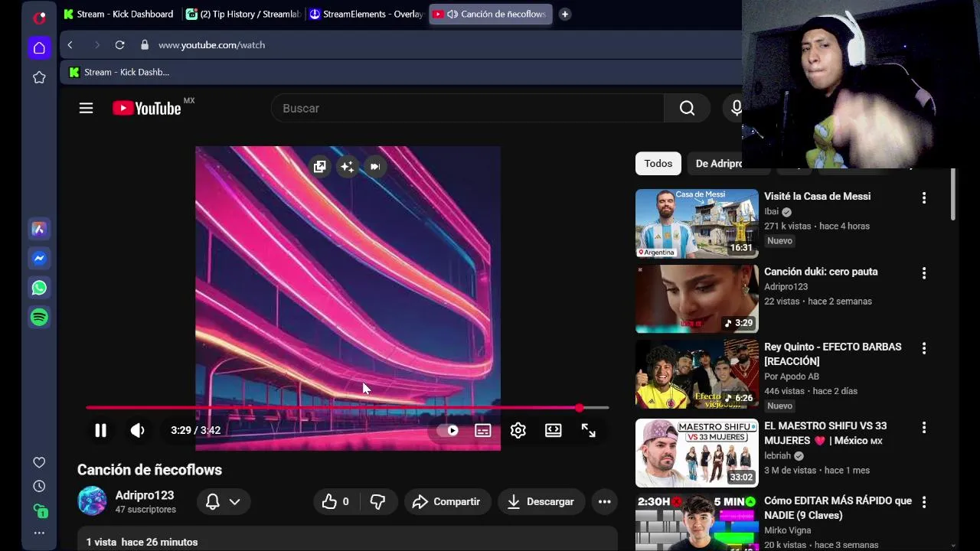The image size is (980, 551).
Task: Click the sparkle AI overlay icon
Action: point(347,166)
